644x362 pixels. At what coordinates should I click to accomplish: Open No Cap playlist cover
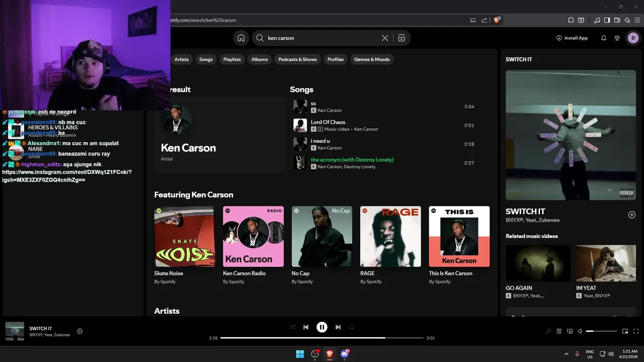coord(322,236)
